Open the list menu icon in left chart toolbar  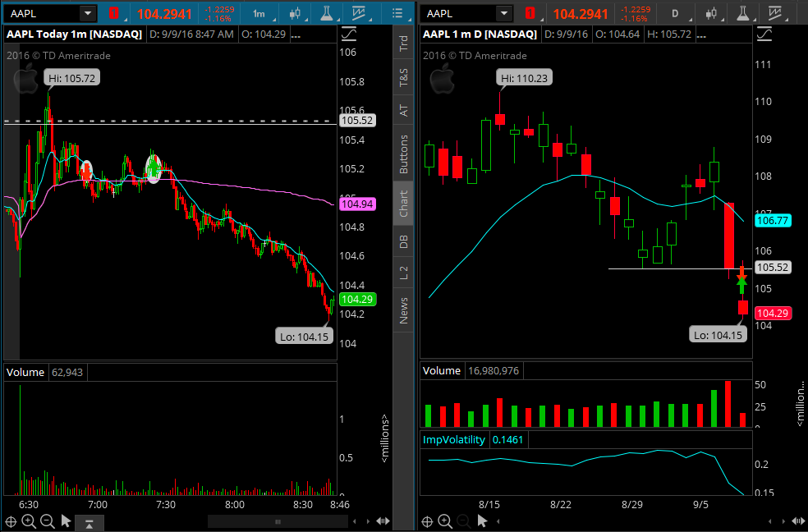click(x=397, y=14)
